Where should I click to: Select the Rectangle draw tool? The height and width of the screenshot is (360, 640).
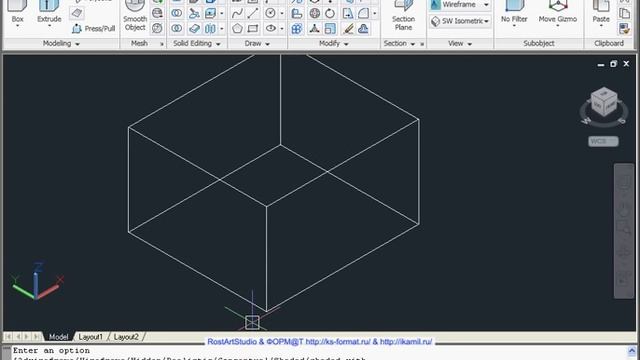click(253, 29)
